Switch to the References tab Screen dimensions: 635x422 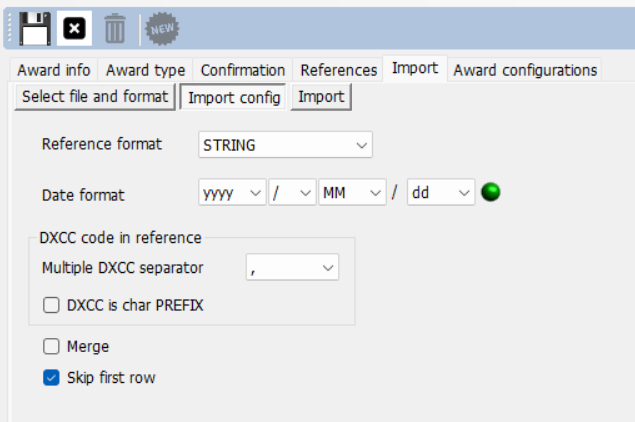click(339, 70)
